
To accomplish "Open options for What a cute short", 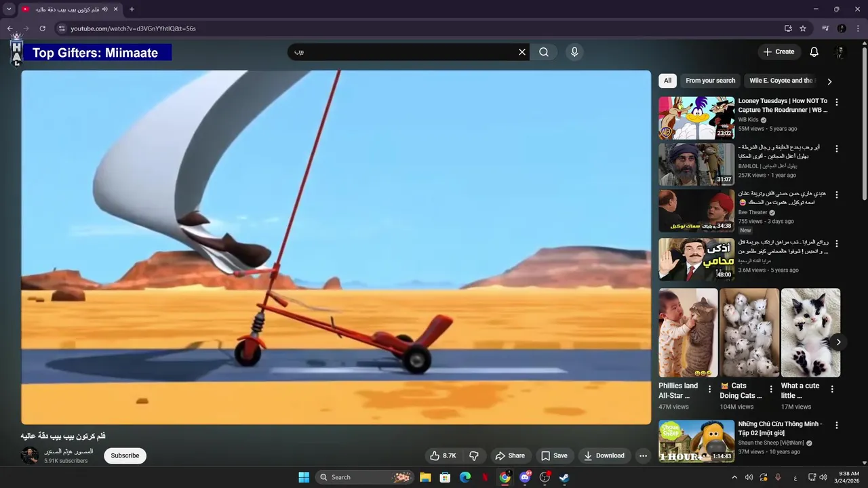I will coord(832,389).
